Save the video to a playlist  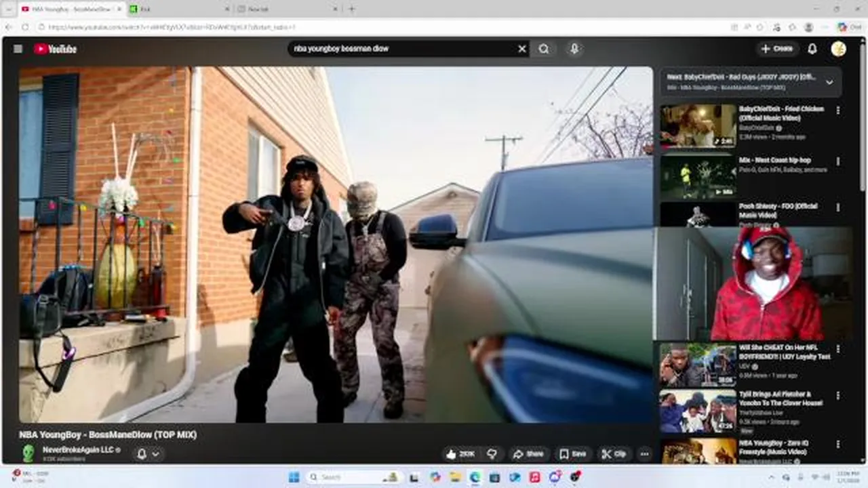tap(573, 454)
